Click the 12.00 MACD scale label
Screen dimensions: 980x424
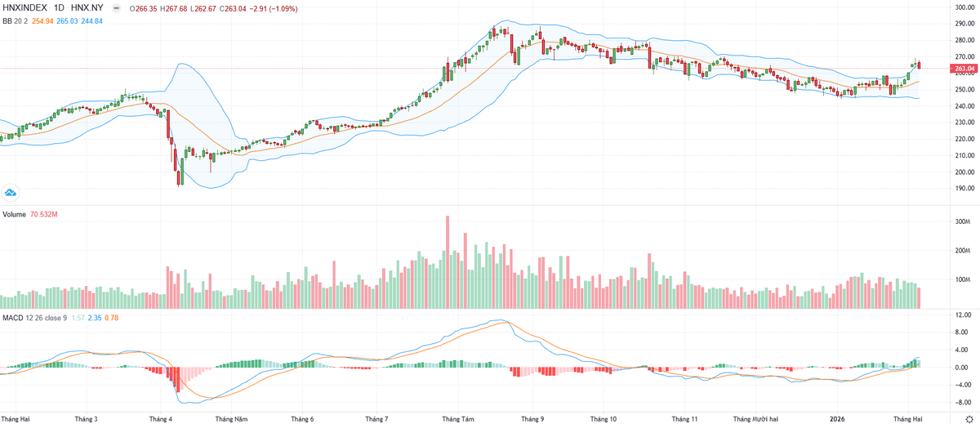pyautogui.click(x=963, y=315)
